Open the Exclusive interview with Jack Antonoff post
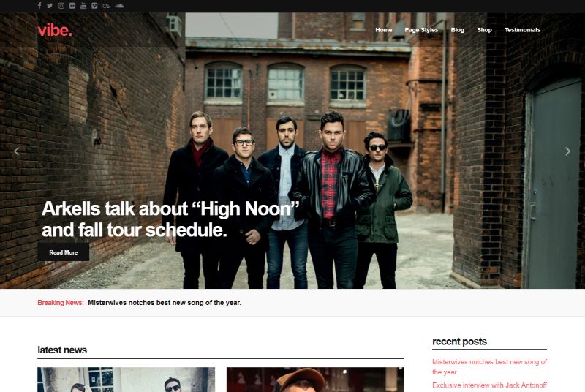This screenshot has height=392, width=585. tap(489, 385)
